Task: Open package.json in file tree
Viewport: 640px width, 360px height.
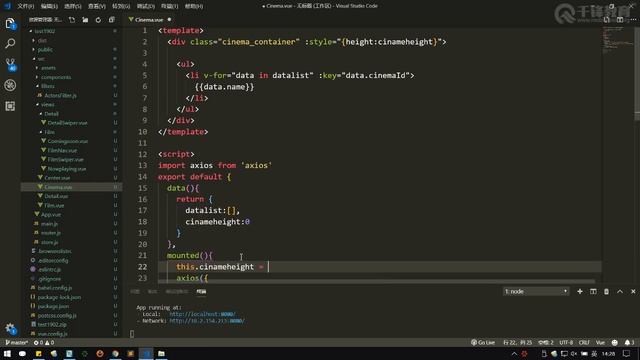Action: click(53, 306)
